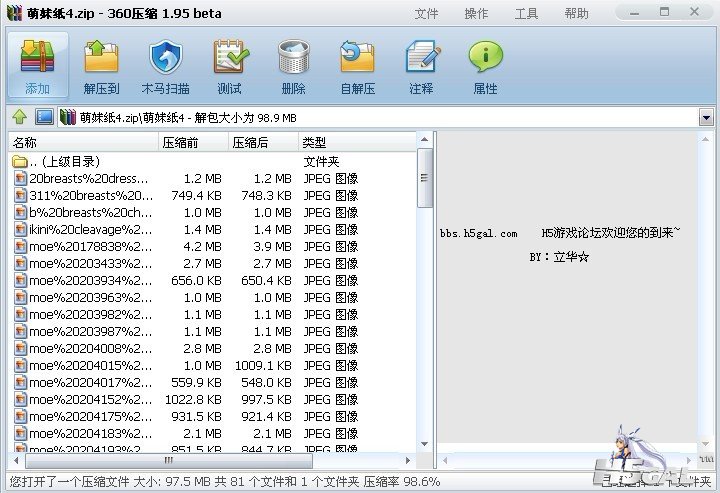Screen dimensions: 720x493
Task: Click the 自解压 self-extract icon
Action: click(x=358, y=57)
